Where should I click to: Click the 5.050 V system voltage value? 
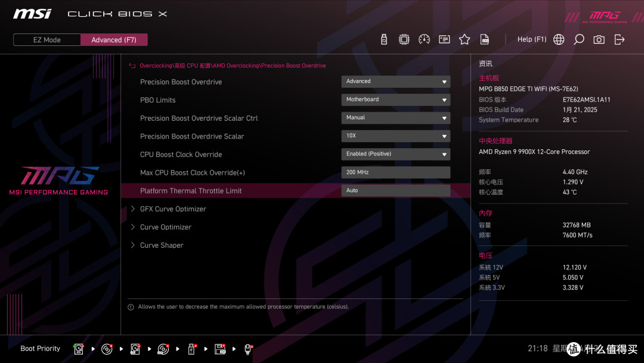tap(572, 278)
